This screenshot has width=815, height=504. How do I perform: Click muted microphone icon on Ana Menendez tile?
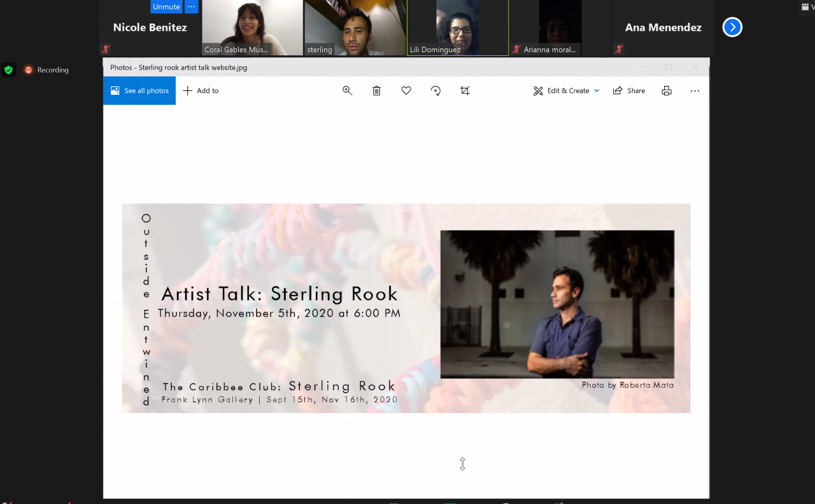(x=618, y=49)
